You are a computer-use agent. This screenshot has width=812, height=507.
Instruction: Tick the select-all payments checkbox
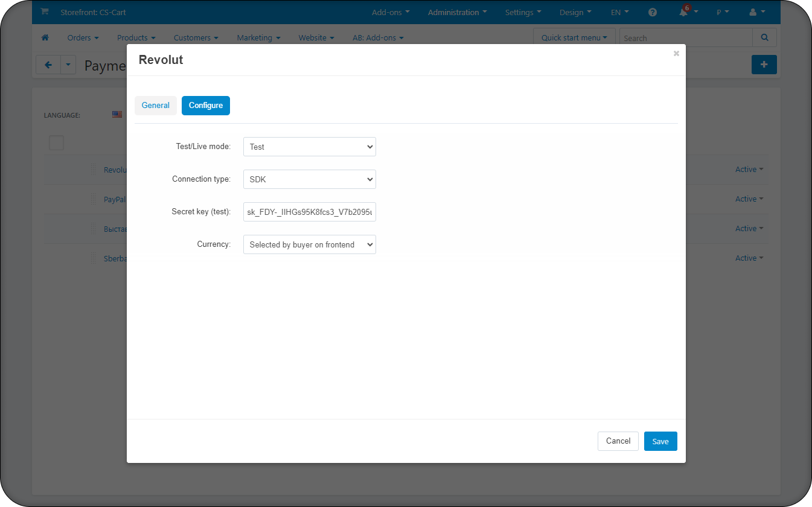pos(56,143)
